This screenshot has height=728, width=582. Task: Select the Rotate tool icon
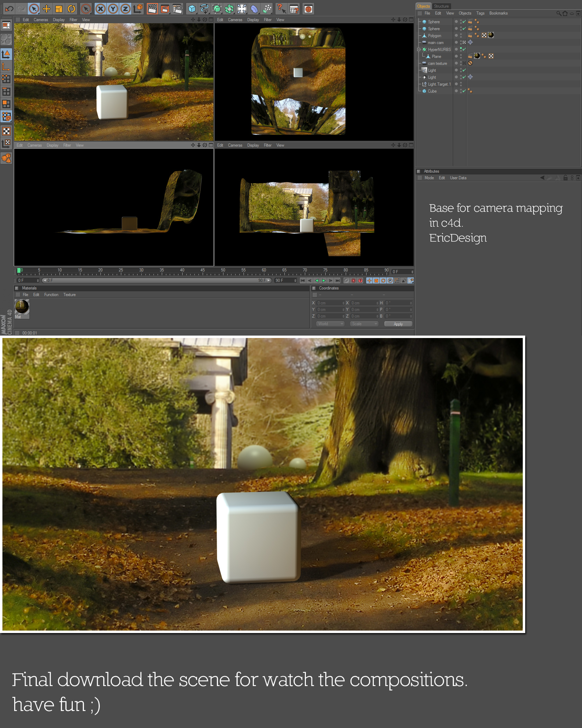[x=71, y=9]
